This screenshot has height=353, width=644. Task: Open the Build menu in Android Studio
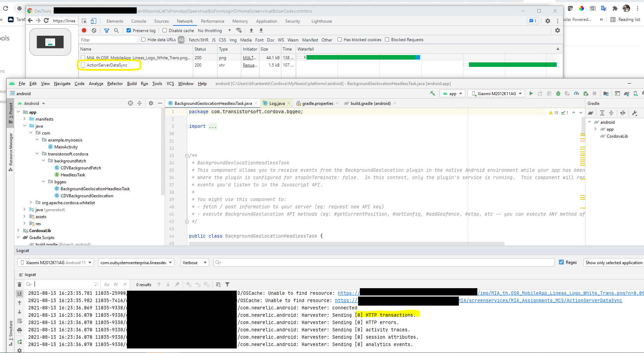[x=132, y=84]
